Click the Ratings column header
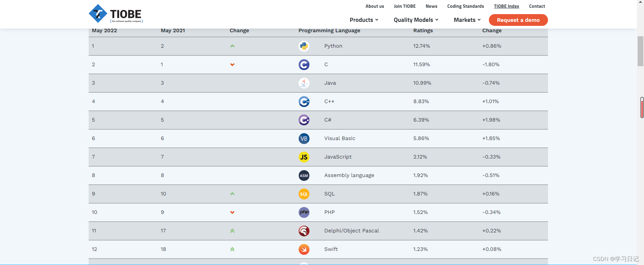The height and width of the screenshot is (265, 644). coord(423,31)
